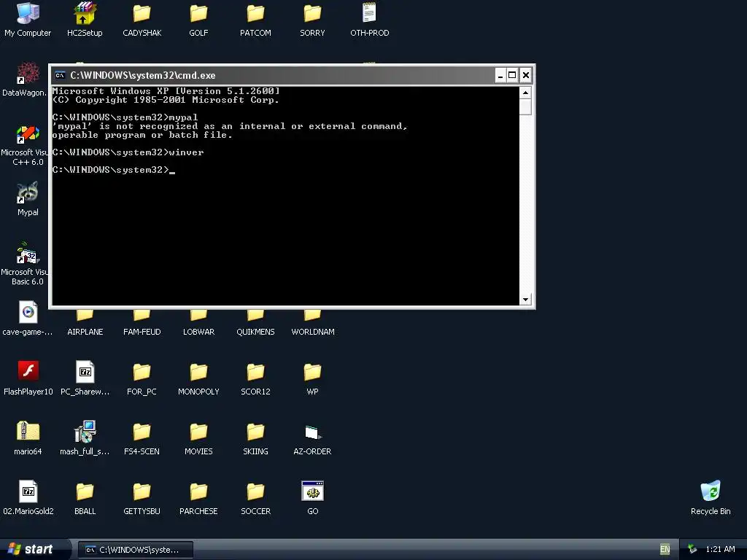Click the PARCHESE folder icon
Image resolution: width=747 pixels, height=560 pixels.
click(x=198, y=492)
